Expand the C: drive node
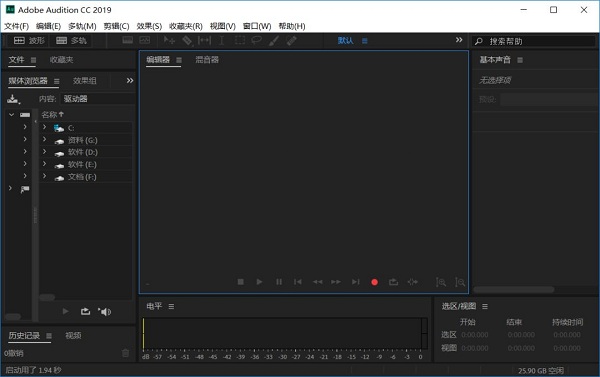 point(44,127)
